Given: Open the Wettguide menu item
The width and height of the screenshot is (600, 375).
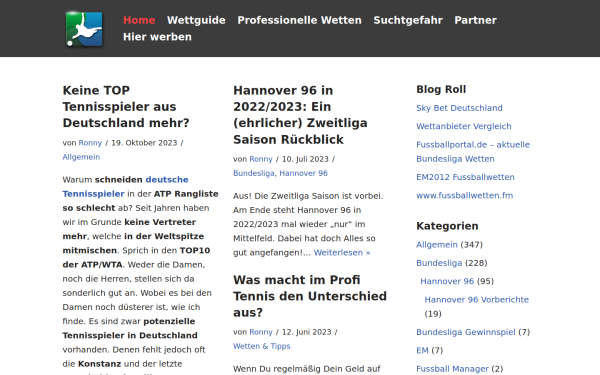Looking at the screenshot, I should pos(196,20).
